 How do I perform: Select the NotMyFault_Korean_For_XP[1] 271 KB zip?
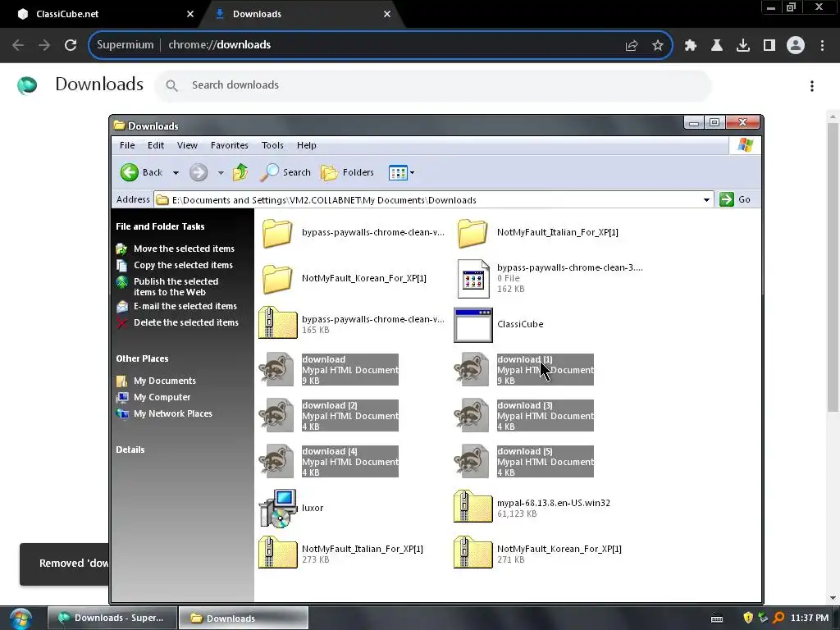tap(537, 554)
